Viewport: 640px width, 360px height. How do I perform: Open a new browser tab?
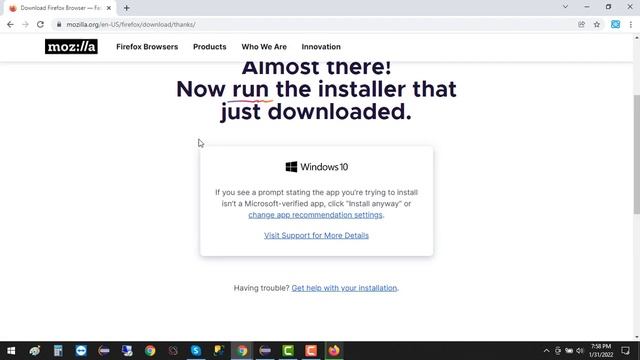[x=127, y=8]
